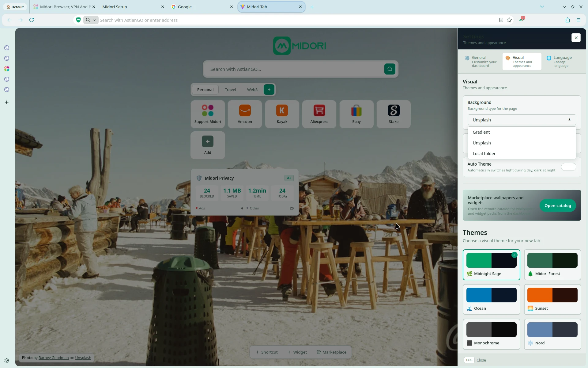Open Barney Goodman photographer link
The image size is (588, 368).
point(54,358)
